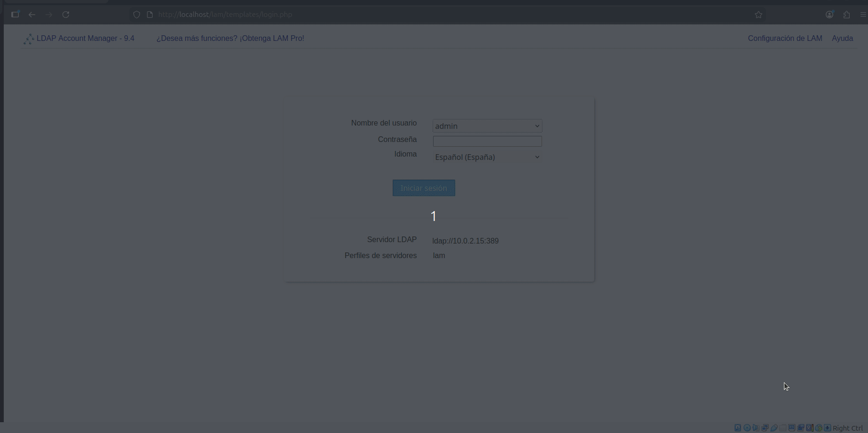The image size is (868, 433).
Task: Click the LDAP Account Manager tree logo
Action: click(29, 39)
